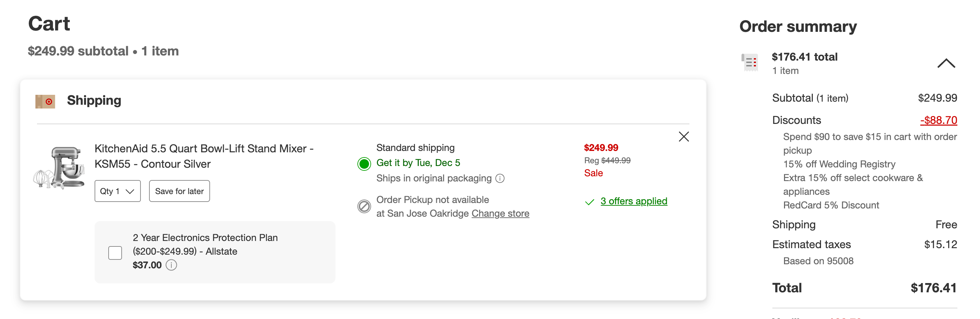Click info icon beside Ships in original packaging
Screen dimensions: 980x319
(x=501, y=178)
